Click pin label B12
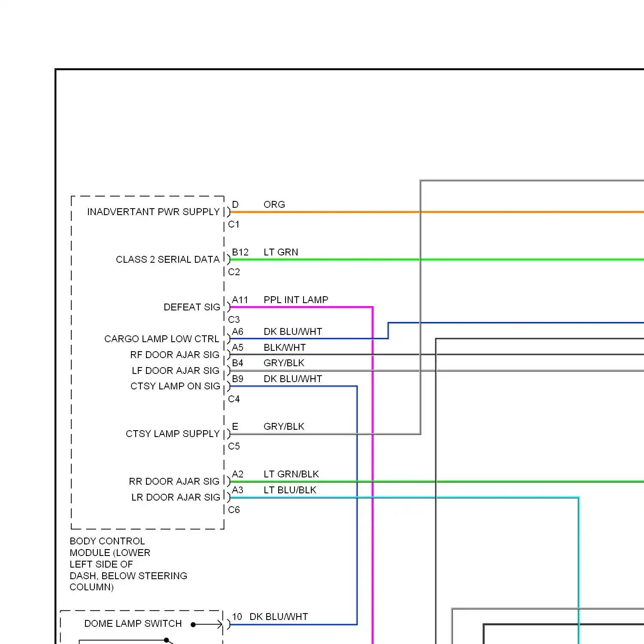This screenshot has width=644, height=644. (x=240, y=252)
